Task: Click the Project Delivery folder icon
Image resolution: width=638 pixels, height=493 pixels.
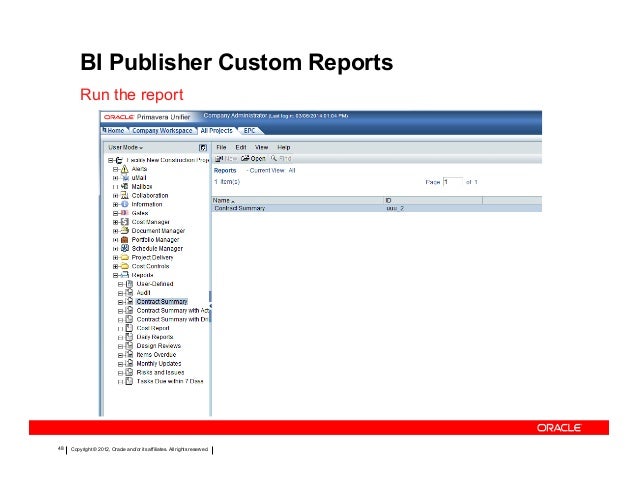Action: [125, 257]
